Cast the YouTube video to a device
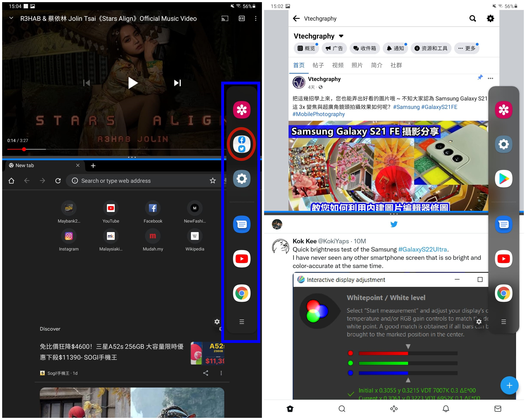This screenshot has width=526, height=420. [x=225, y=19]
